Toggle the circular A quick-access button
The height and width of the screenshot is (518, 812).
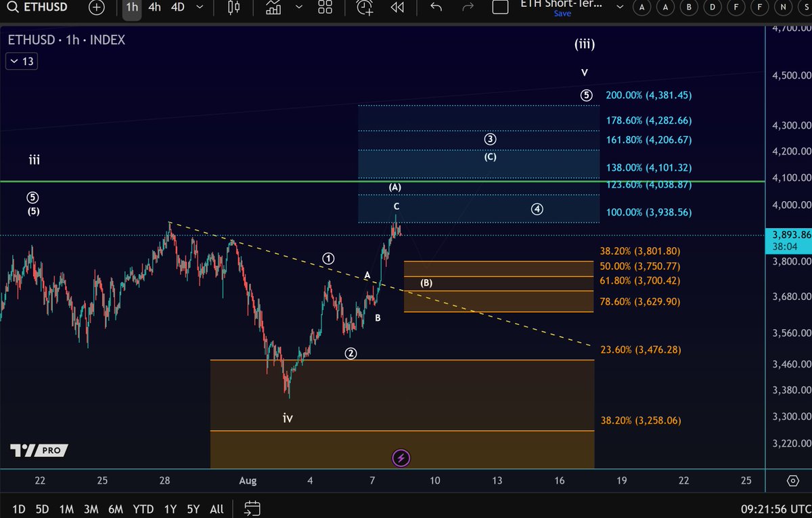641,7
